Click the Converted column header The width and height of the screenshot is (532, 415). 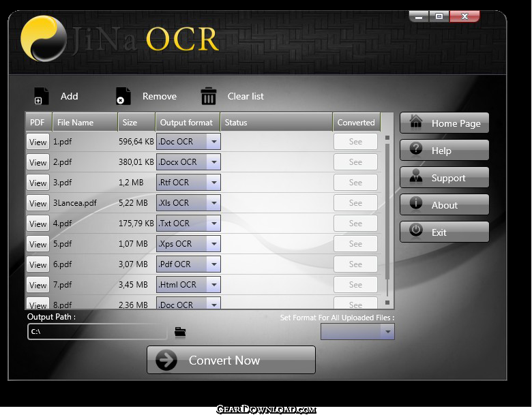coord(356,123)
